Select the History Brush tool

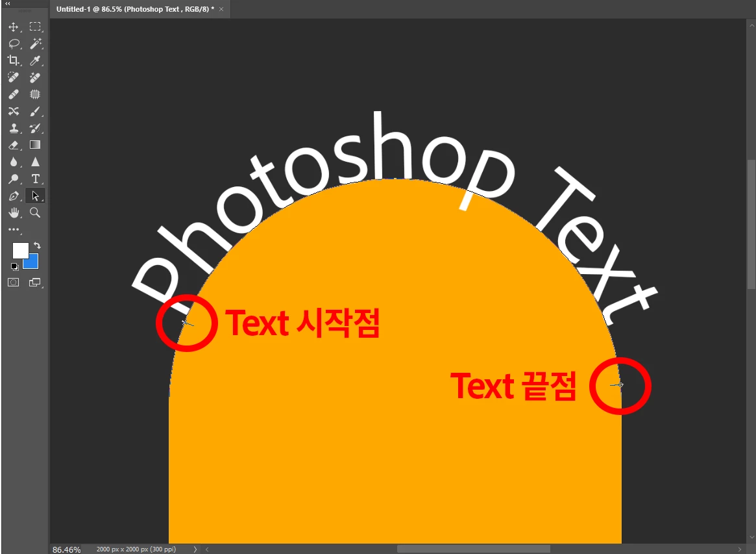(x=34, y=128)
